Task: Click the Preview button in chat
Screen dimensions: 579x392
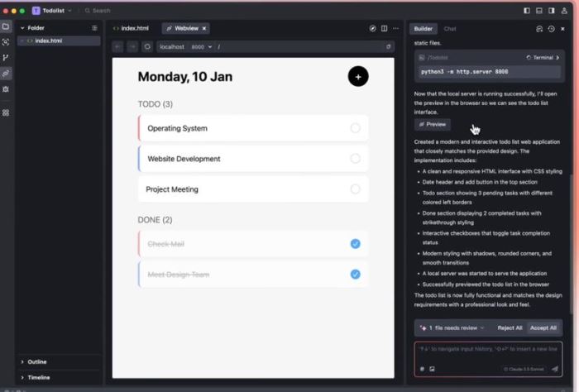Action: pyautogui.click(x=433, y=124)
